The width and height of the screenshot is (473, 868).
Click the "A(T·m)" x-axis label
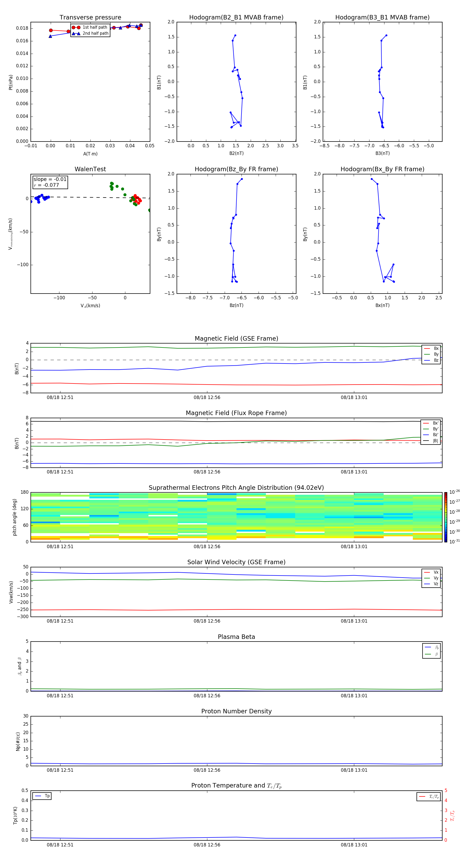tap(90, 154)
